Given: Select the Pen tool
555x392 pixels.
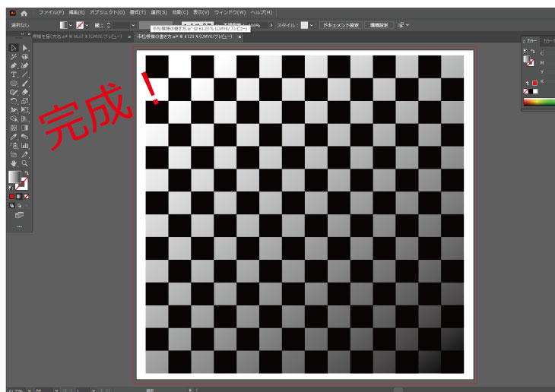Looking at the screenshot, I should [x=14, y=65].
